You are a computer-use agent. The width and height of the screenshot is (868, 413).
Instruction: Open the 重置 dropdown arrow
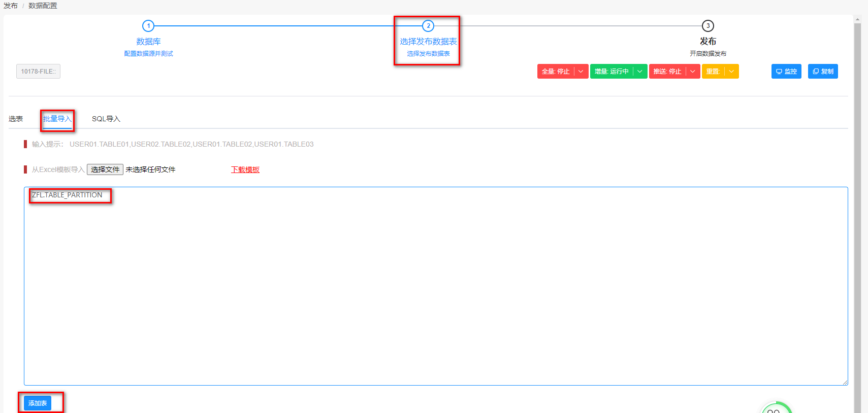coord(731,72)
